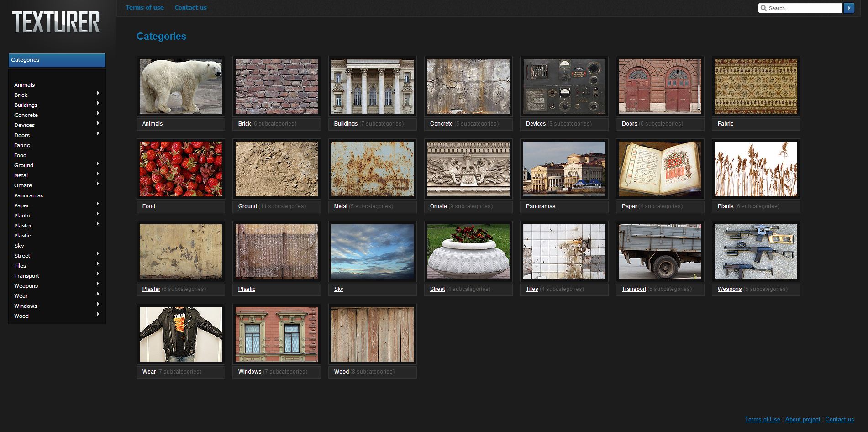Open the Brick wall thumbnail
The width and height of the screenshot is (868, 432).
pos(277,86)
